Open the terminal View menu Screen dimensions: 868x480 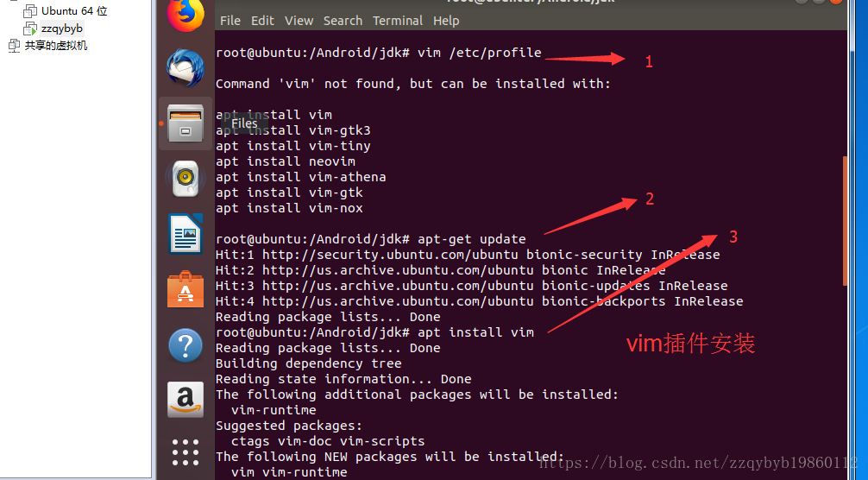tap(299, 21)
